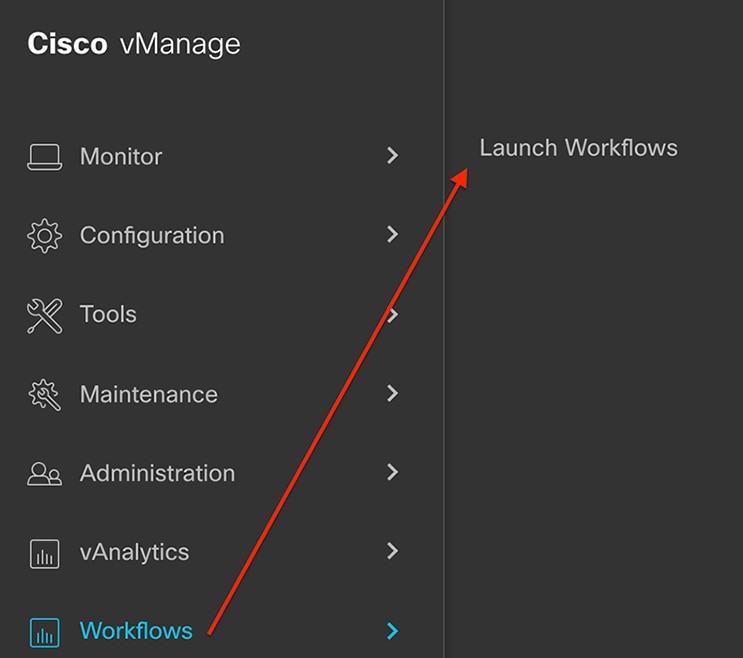Expand the Monitor submenu chevron
Viewport: 743px width, 658px height.
[392, 155]
